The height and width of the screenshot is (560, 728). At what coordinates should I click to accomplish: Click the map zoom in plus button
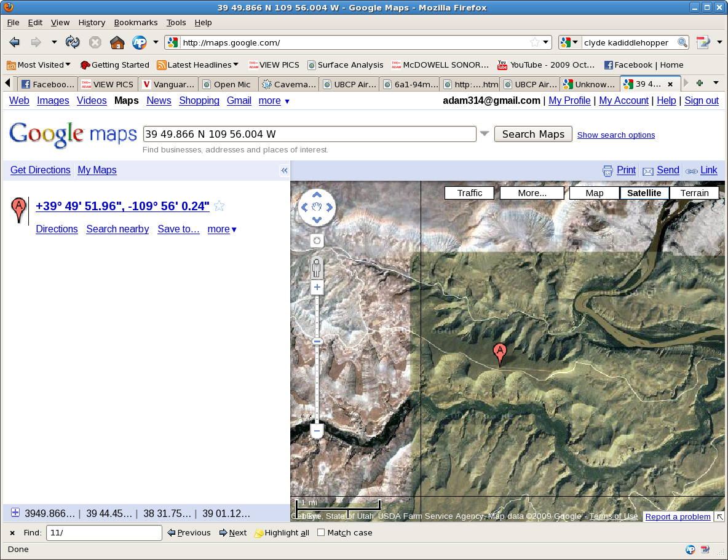click(317, 287)
